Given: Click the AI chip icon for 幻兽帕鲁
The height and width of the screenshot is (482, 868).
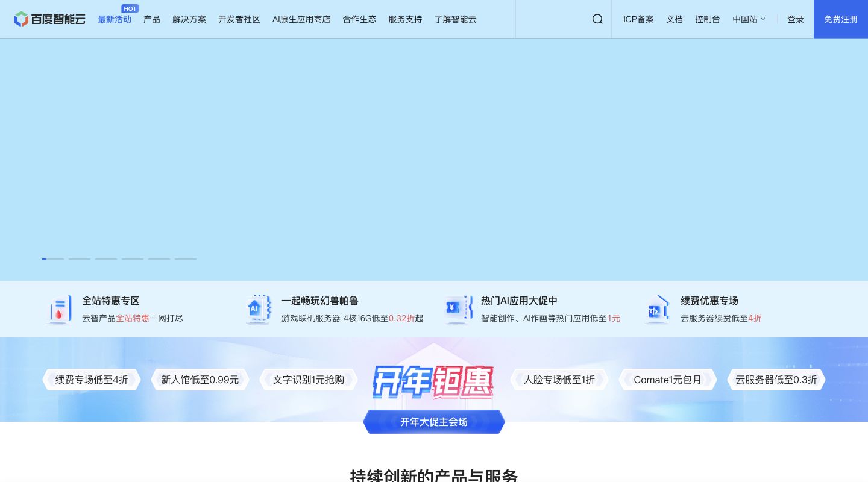Looking at the screenshot, I should pos(258,310).
